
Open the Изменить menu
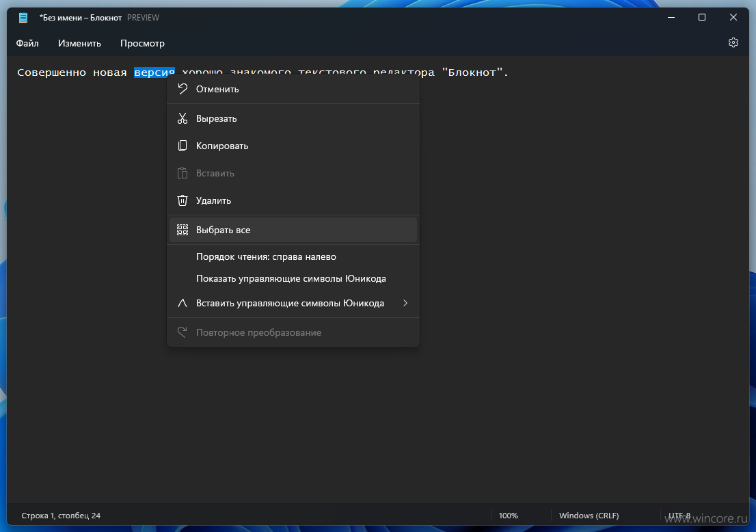coord(79,43)
